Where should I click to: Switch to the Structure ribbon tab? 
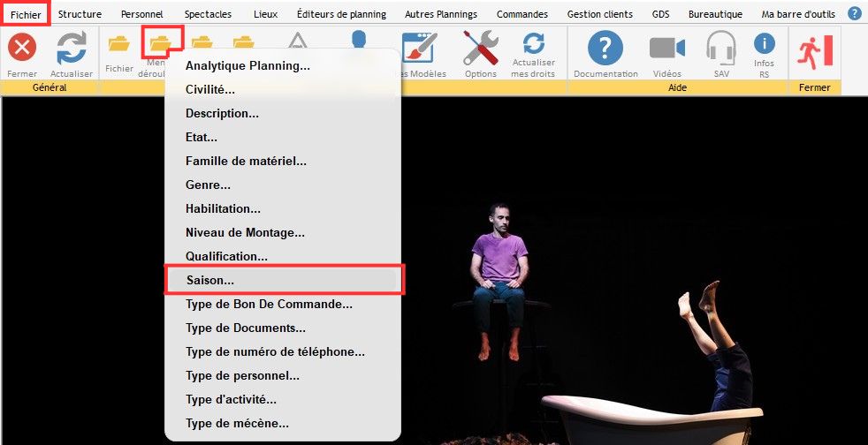(x=80, y=14)
